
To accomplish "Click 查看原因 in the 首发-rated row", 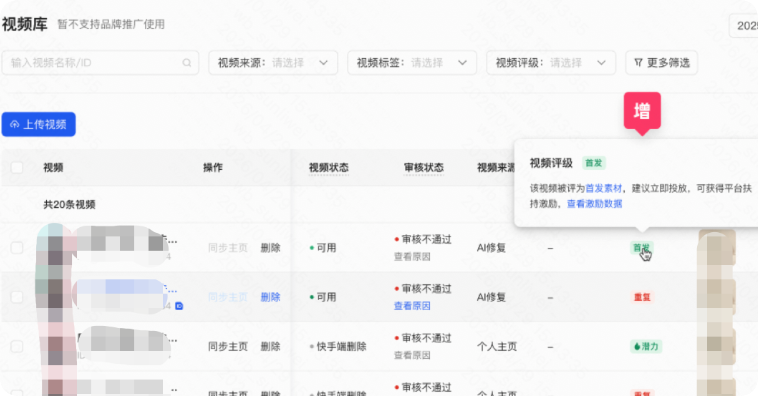I will 412,257.
